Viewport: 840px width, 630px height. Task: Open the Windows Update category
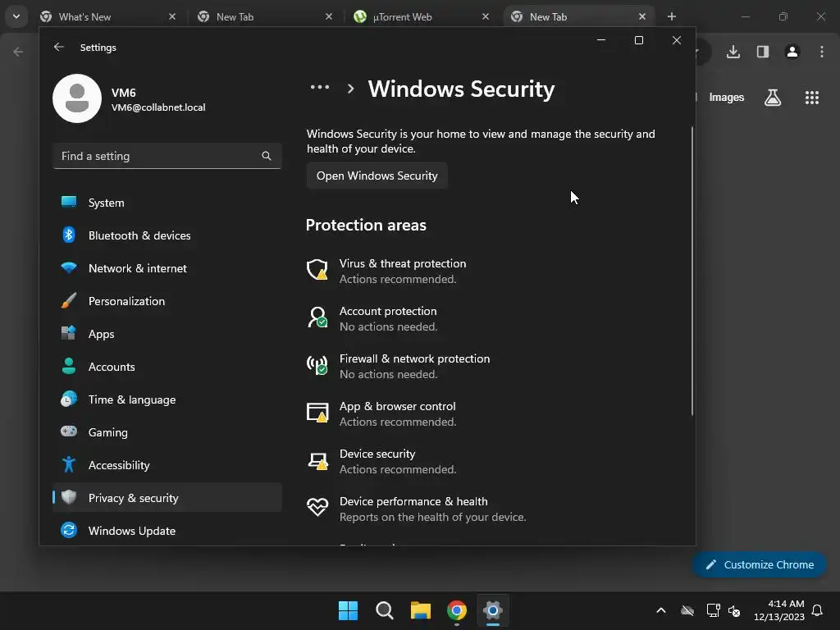tap(167, 531)
